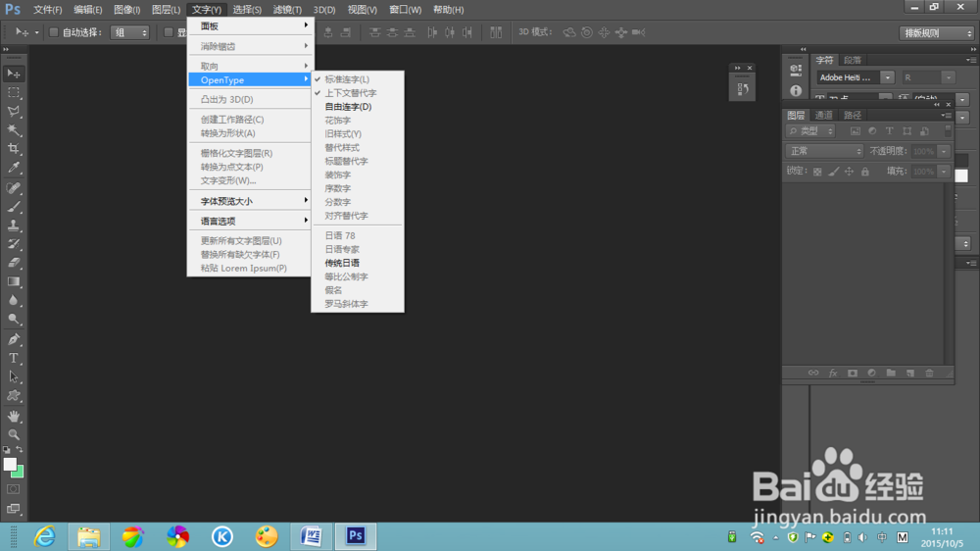Select the Move tool
The image size is (980, 551).
tap(14, 74)
